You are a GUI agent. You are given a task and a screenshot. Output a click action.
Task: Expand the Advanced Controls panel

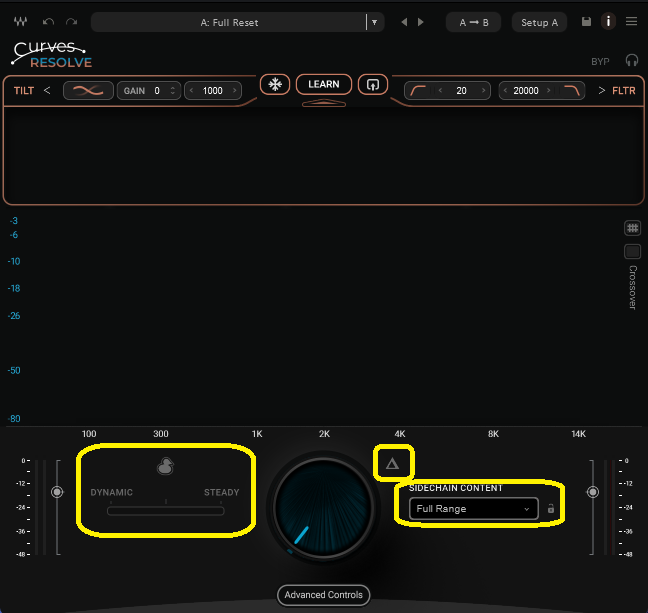click(x=324, y=595)
